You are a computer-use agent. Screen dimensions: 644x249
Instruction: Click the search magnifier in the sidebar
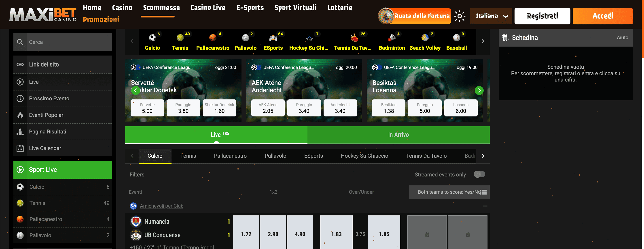click(x=20, y=42)
